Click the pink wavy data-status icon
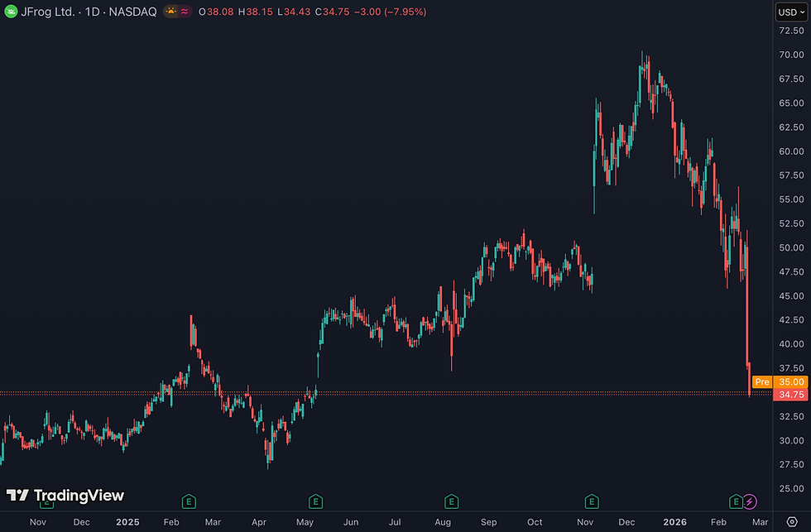811x532 pixels. point(185,12)
